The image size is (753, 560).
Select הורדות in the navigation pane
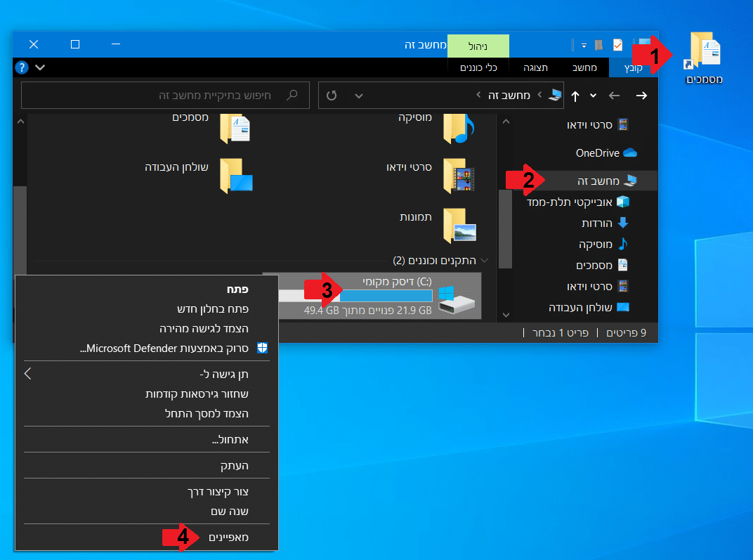pyautogui.click(x=605, y=223)
